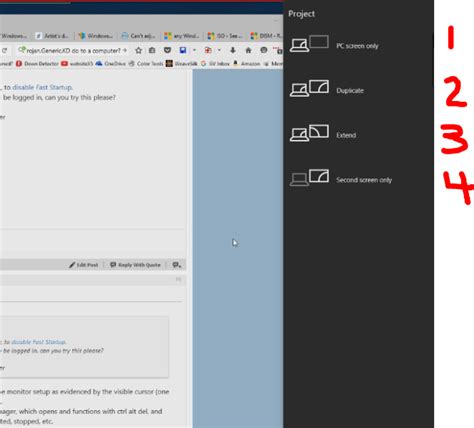Open the bookmarks clipboard icon in browser toolbar
474x428 pixels.
[152, 50]
